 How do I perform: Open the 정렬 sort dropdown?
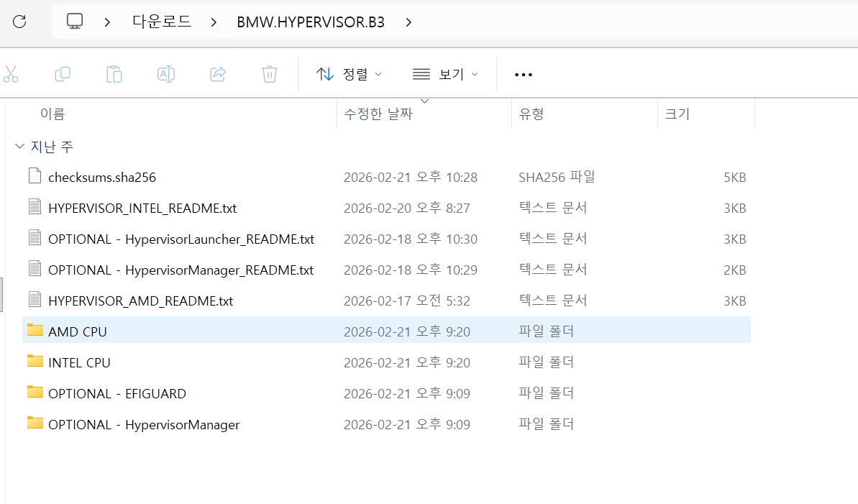tap(350, 74)
